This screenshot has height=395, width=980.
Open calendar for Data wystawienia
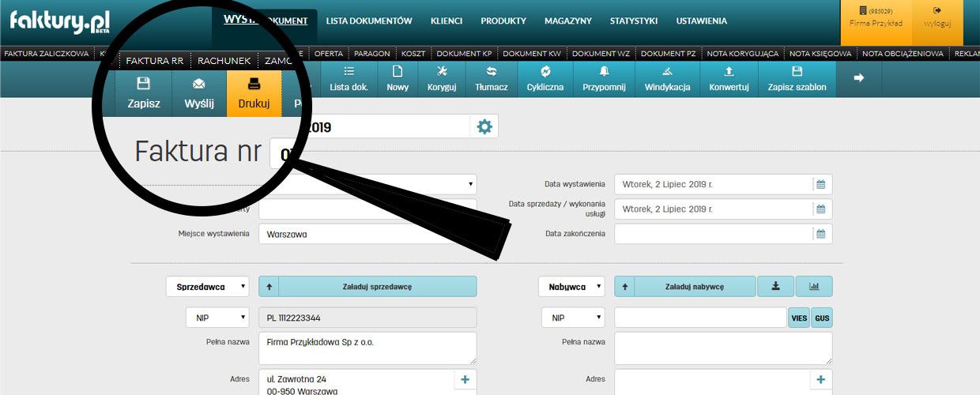coord(820,184)
